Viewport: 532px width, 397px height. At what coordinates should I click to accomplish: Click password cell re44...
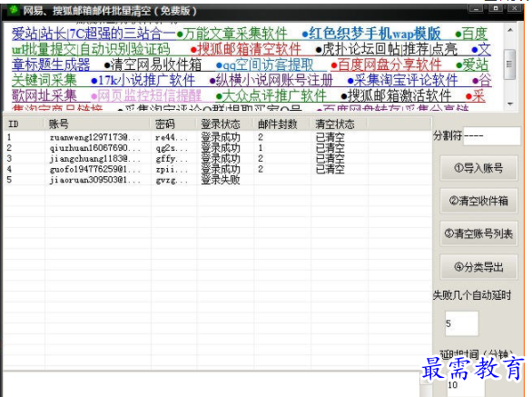(x=172, y=137)
